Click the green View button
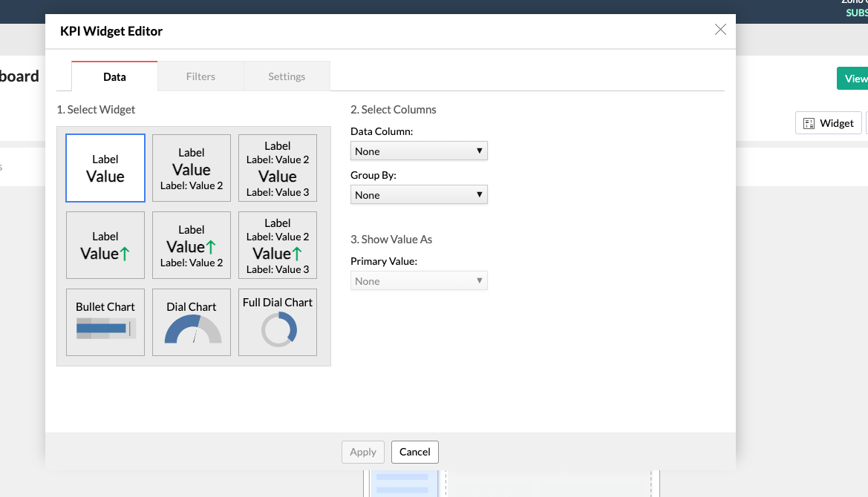Viewport: 868px width, 497px height. [x=854, y=79]
